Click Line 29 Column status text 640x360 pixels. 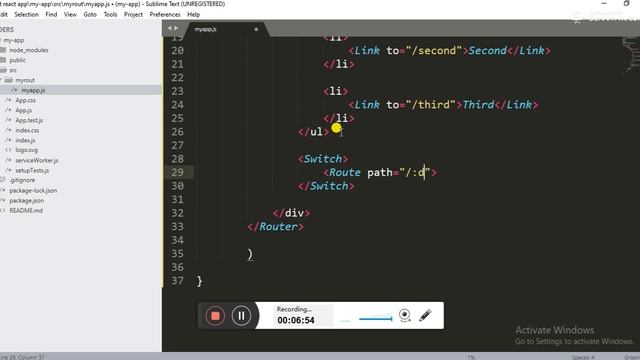[22, 357]
